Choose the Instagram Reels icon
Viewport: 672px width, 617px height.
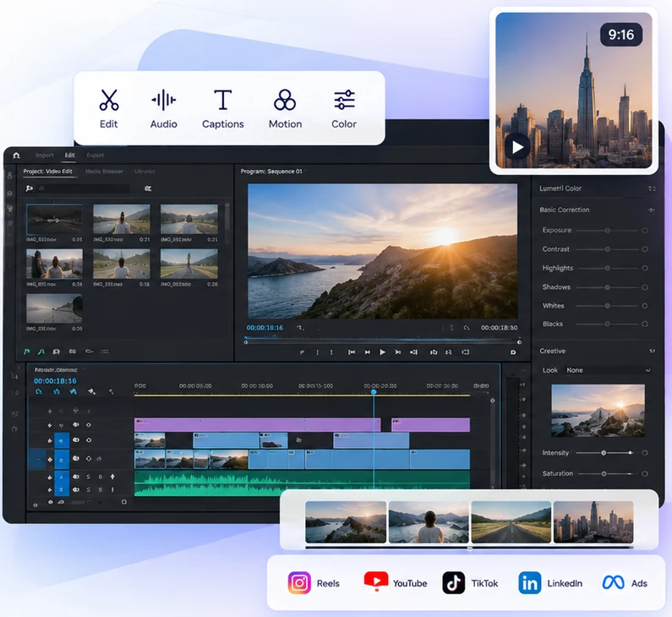click(299, 582)
